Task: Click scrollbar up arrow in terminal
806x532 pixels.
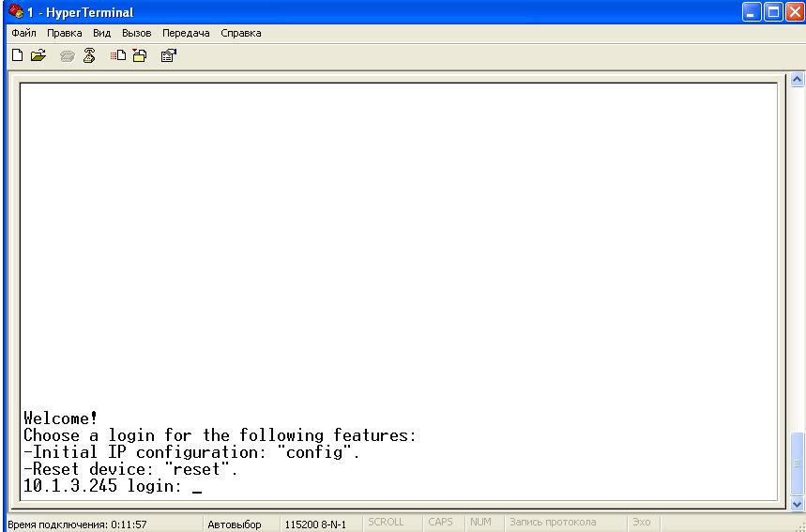Action: tap(798, 81)
